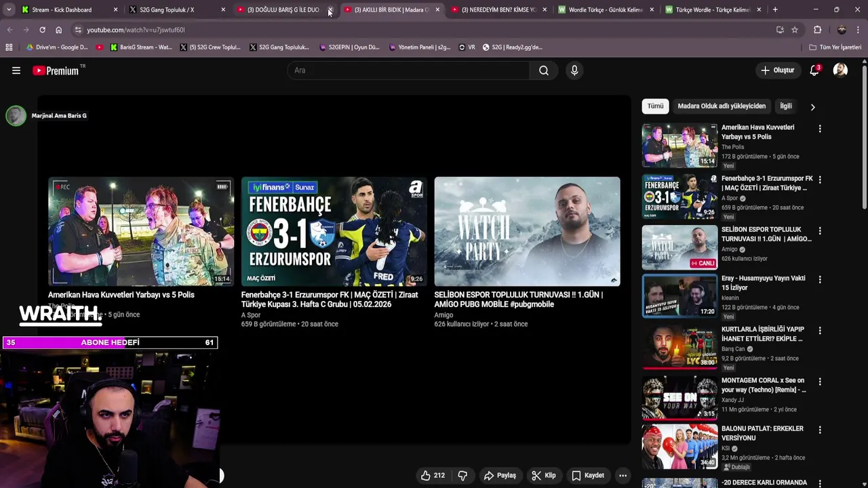Open Chrome three-dot menu

click(x=859, y=30)
